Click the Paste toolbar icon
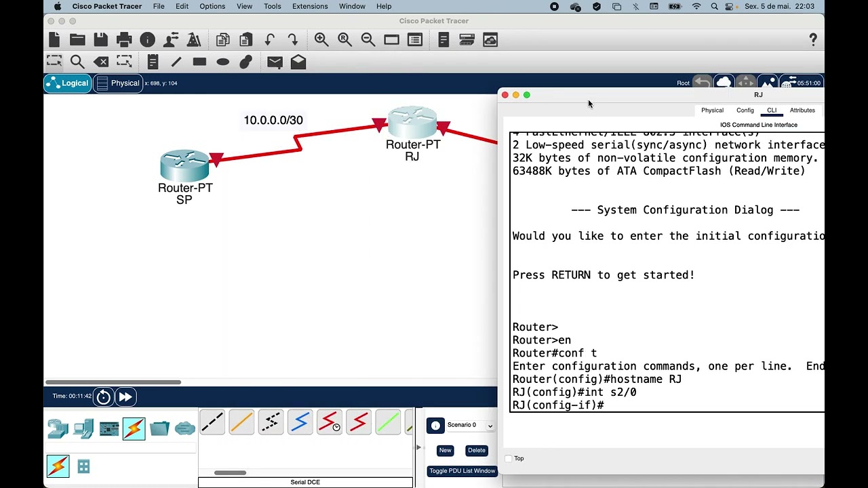 click(x=245, y=40)
